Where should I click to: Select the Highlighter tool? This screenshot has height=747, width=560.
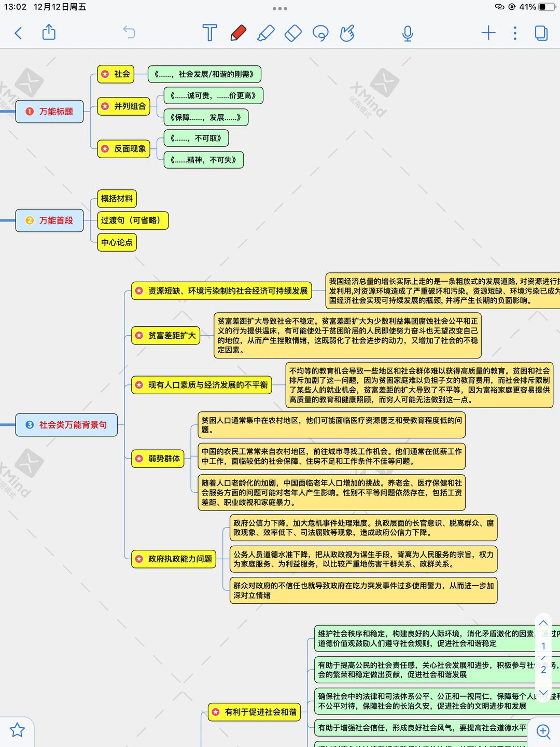(265, 33)
